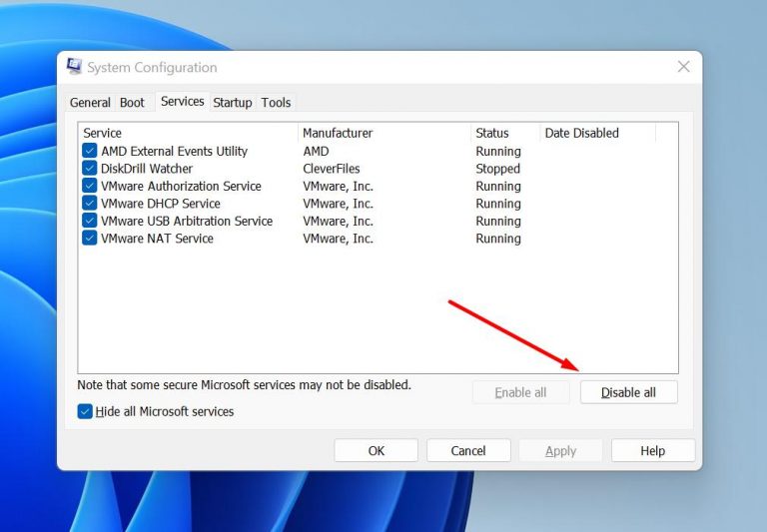Click the System Configuration title bar icon
This screenshot has height=532, width=767.
(75, 67)
